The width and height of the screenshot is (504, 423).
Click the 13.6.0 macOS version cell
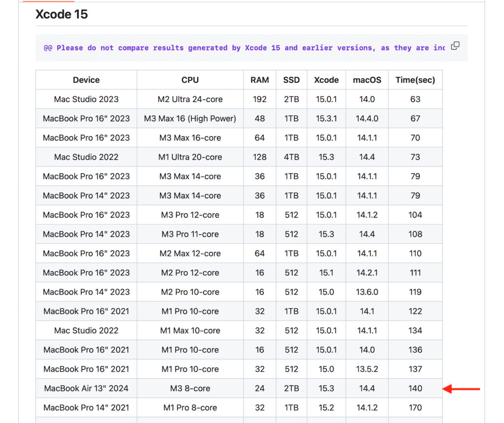[x=367, y=292]
